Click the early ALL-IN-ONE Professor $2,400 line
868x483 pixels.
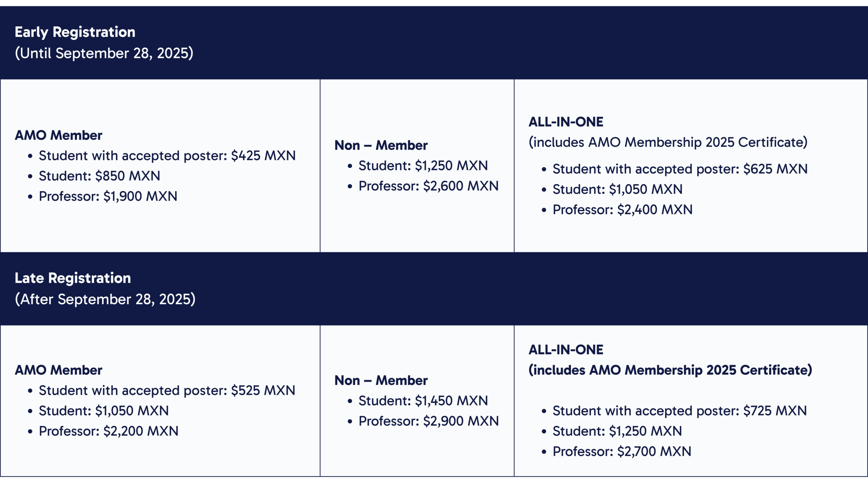(x=622, y=210)
